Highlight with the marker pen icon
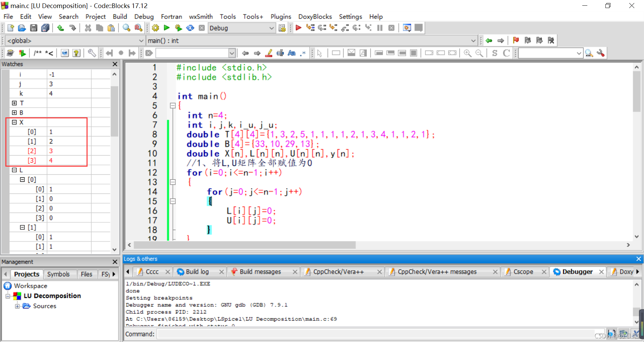 [x=269, y=53]
